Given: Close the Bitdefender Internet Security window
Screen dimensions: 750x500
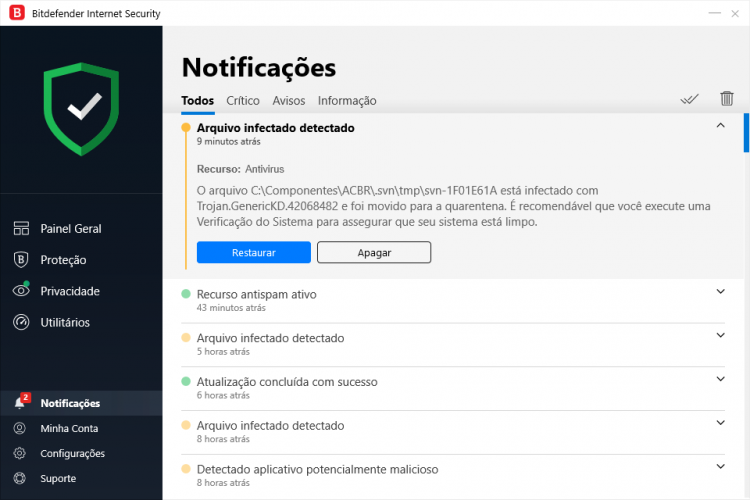Looking at the screenshot, I should 735,13.
